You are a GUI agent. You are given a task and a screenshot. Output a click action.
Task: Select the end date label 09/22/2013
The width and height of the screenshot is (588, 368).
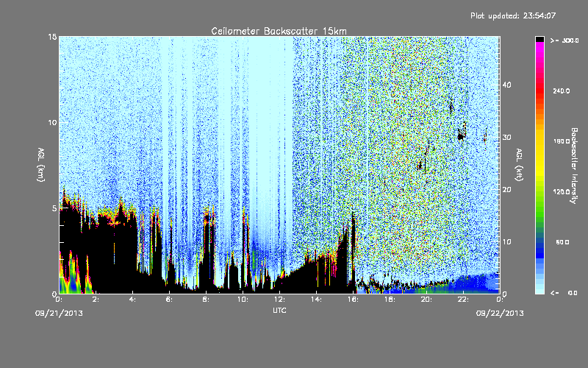[x=500, y=314]
